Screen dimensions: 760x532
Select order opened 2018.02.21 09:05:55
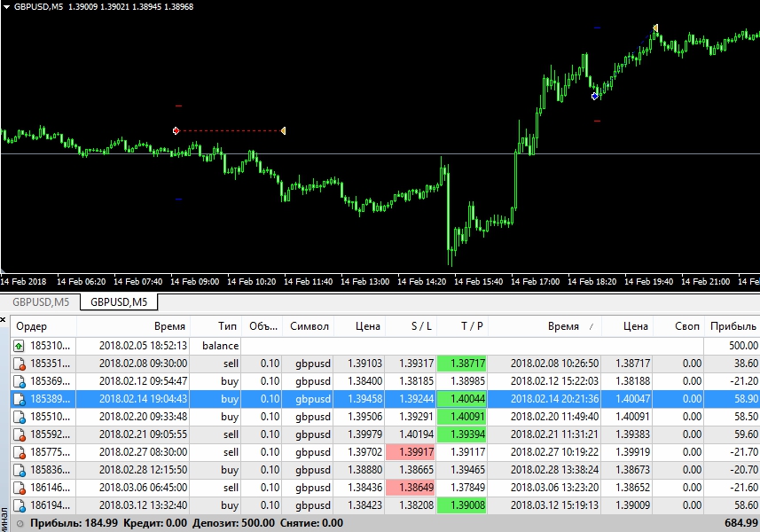point(386,434)
